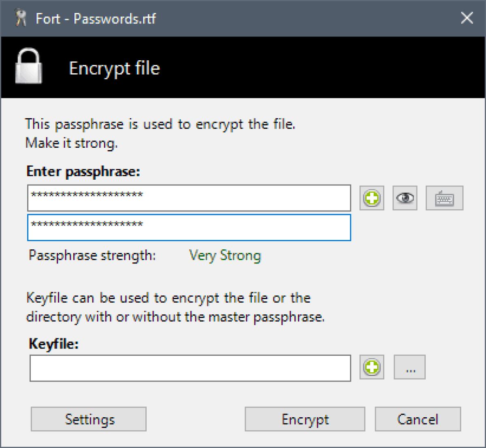
Task: Click the first passphrase entry field
Action: (x=189, y=198)
